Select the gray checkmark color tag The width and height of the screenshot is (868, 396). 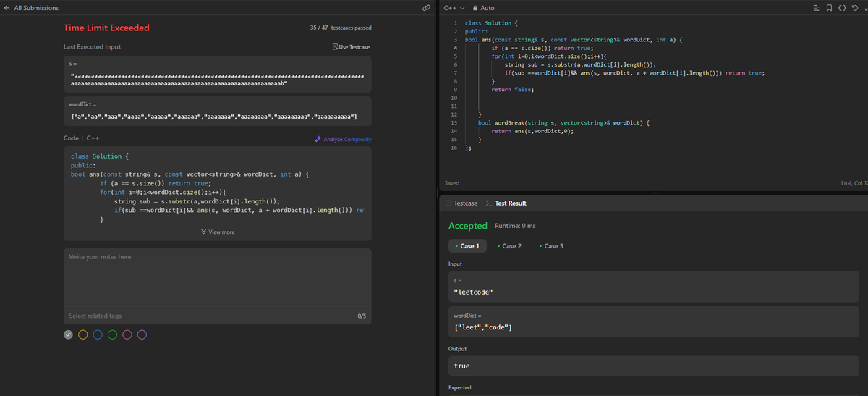pos(68,334)
